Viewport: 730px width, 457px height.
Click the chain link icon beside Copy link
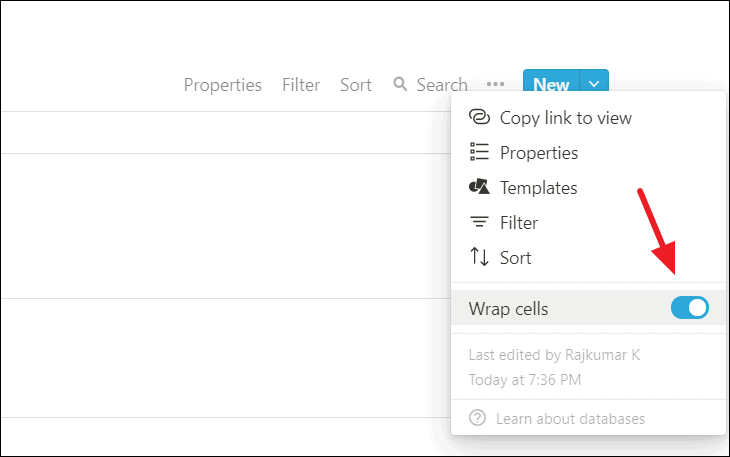(479, 117)
